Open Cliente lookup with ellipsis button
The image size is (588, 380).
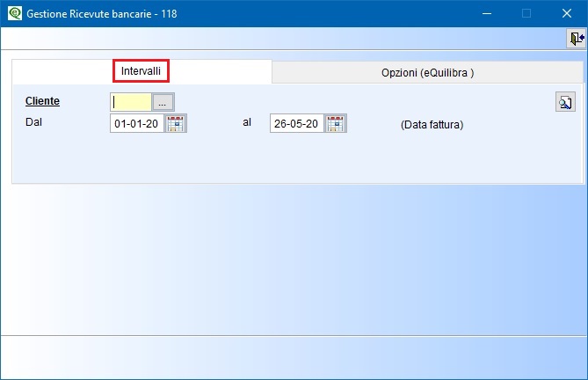(163, 102)
